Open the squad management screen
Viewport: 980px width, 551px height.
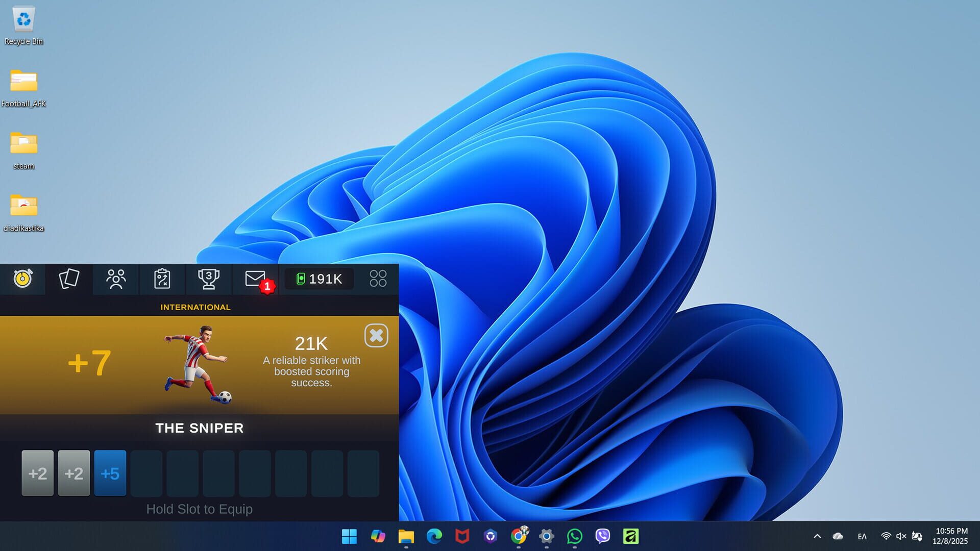pos(116,279)
